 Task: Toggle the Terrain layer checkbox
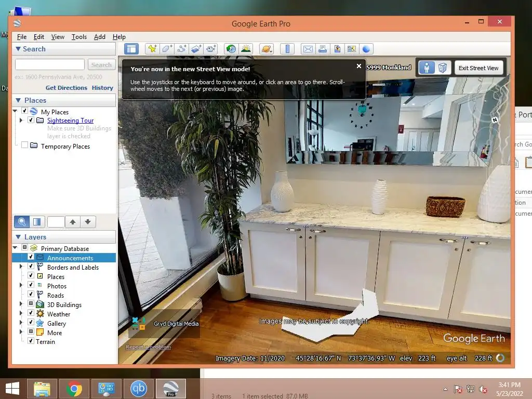point(31,341)
